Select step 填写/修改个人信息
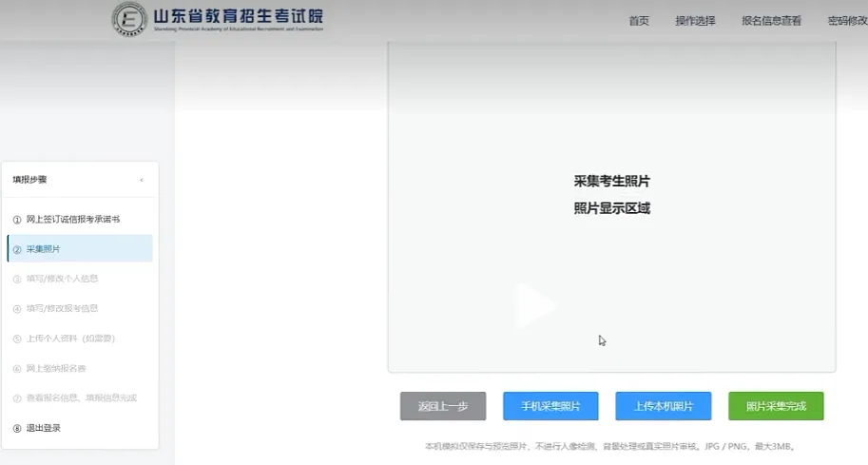 80,279
